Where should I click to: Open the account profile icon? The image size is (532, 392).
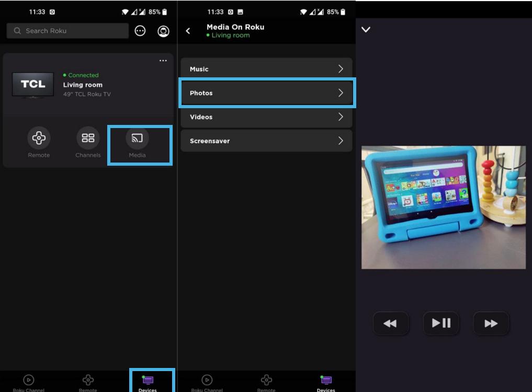[x=163, y=31]
